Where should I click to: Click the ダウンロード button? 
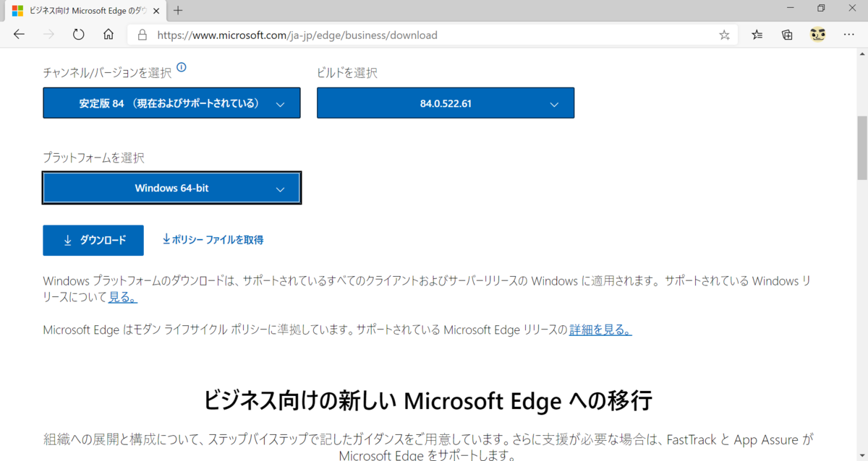click(x=93, y=241)
